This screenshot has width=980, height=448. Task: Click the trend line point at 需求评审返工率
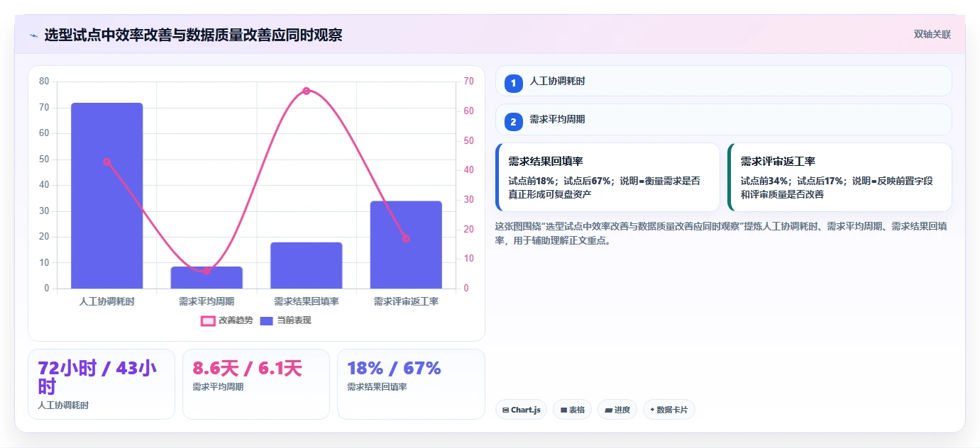(406, 238)
